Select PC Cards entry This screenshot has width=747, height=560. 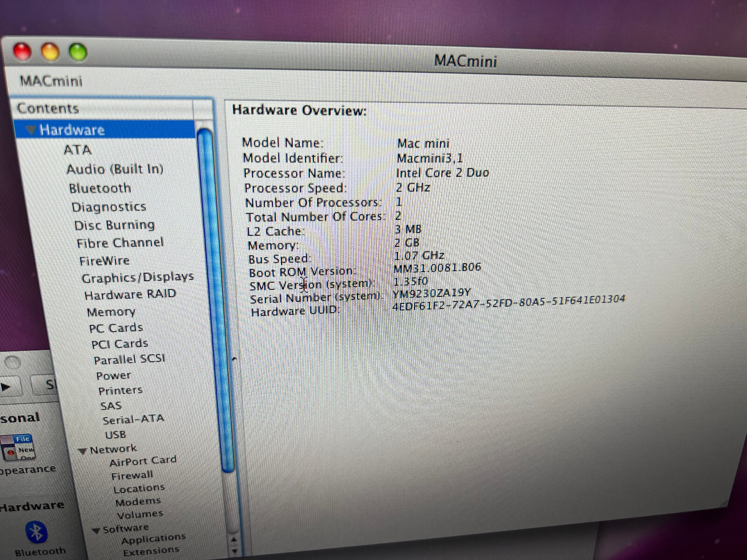(116, 328)
